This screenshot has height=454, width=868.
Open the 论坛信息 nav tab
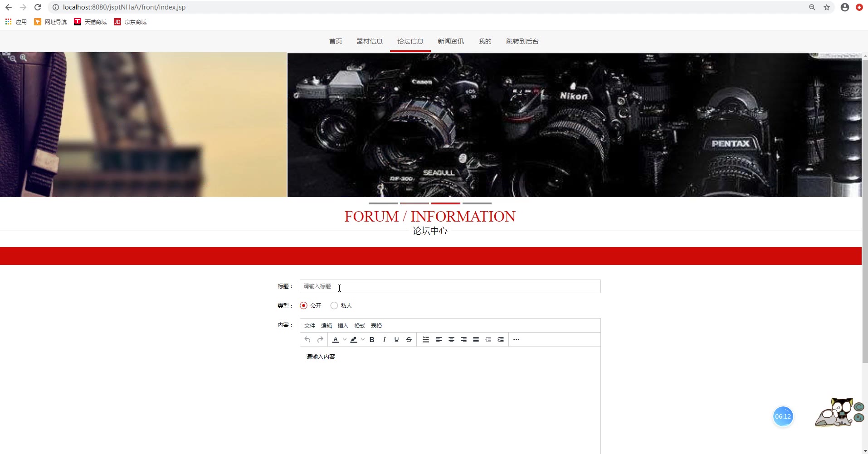pyautogui.click(x=410, y=41)
